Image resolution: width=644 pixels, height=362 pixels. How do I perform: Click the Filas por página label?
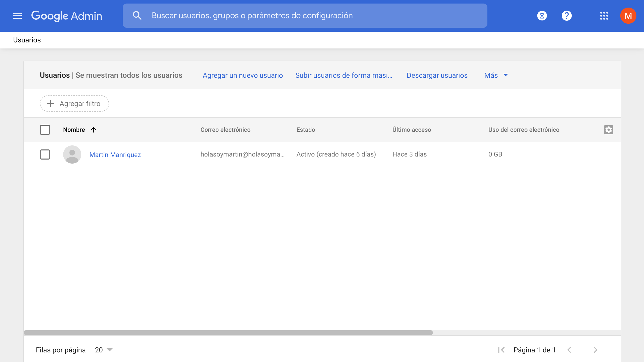click(61, 350)
